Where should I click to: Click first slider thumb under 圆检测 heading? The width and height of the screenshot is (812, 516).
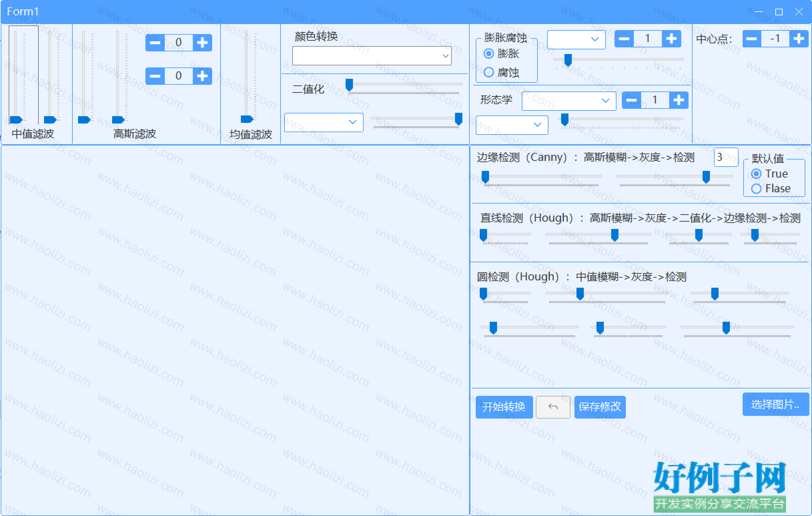pyautogui.click(x=483, y=294)
